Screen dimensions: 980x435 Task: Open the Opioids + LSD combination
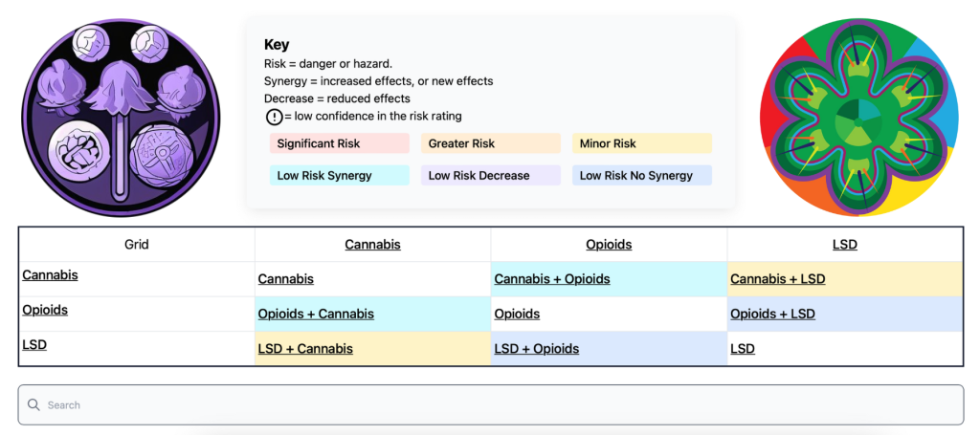(x=772, y=314)
